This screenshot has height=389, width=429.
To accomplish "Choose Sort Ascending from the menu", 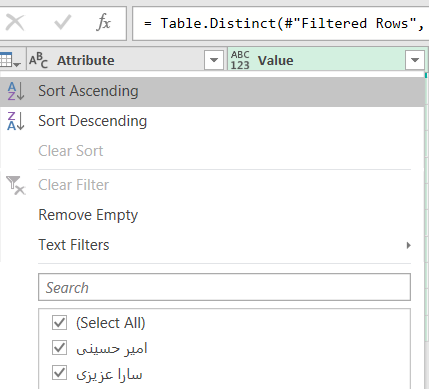I will (212, 91).
